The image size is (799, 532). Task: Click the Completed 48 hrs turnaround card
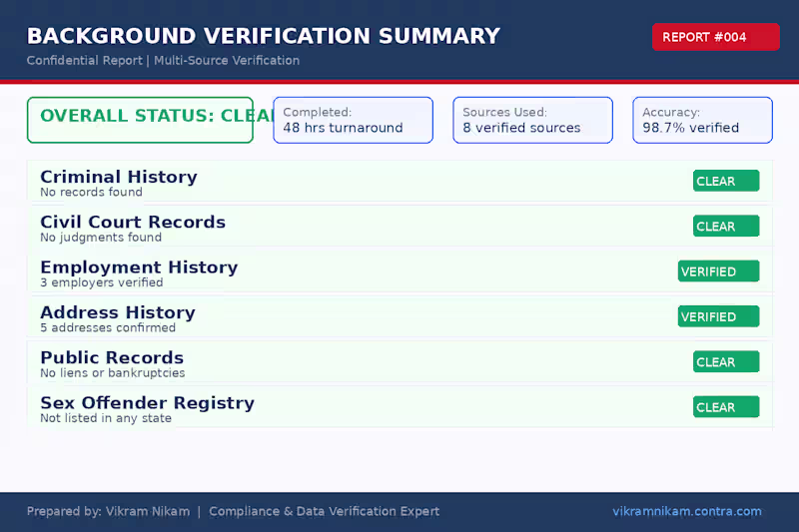pyautogui.click(x=354, y=120)
